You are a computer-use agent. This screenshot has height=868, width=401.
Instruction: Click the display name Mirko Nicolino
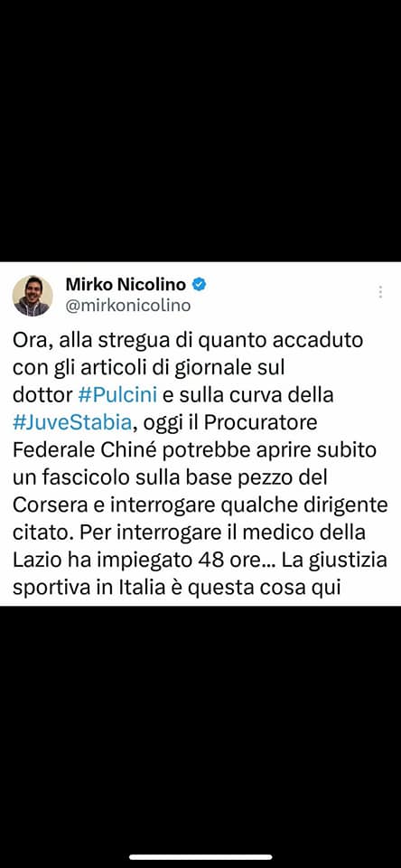coord(126,285)
